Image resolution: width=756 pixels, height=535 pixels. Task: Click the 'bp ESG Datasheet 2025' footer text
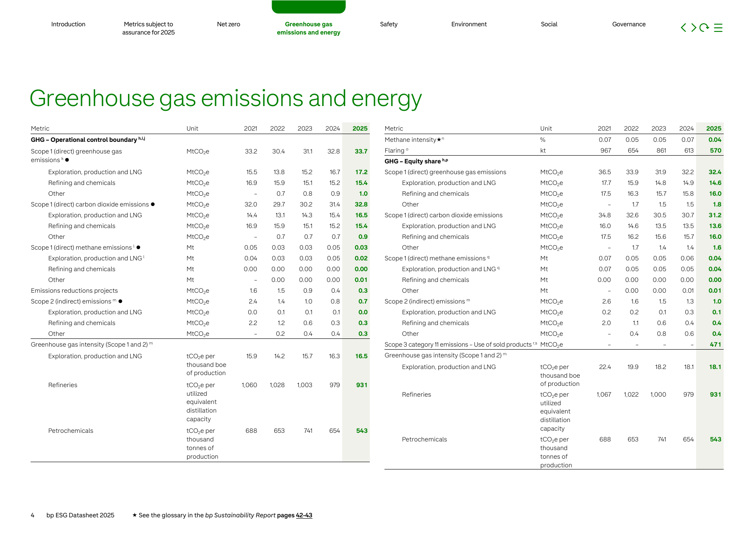coord(80,515)
